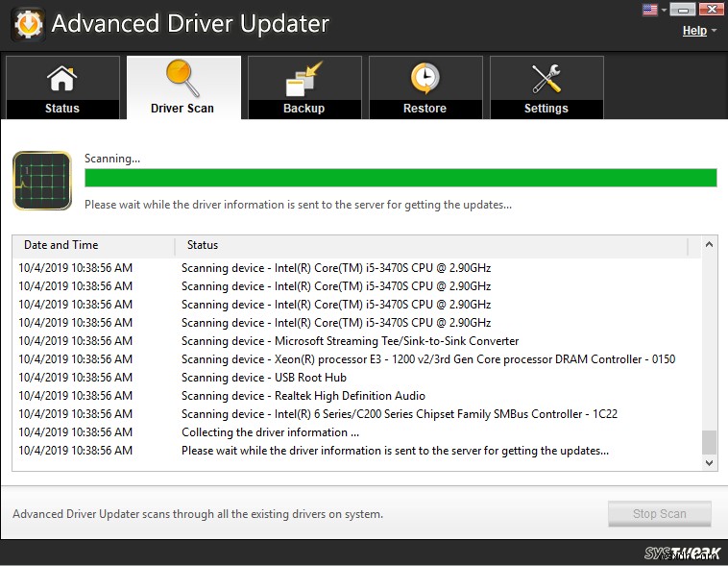Viewport: 728px width, 566px height.
Task: Click the Date and Time column header
Action: point(94,245)
